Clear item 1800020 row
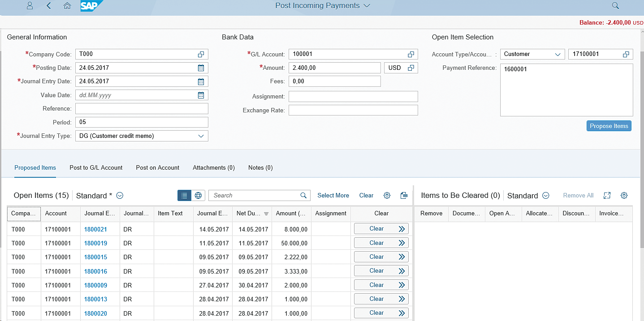 (381, 312)
